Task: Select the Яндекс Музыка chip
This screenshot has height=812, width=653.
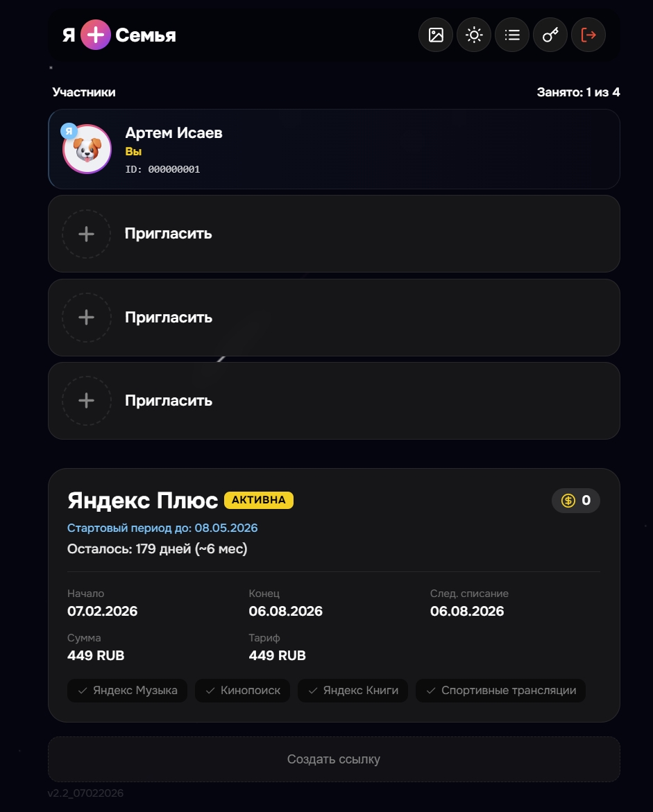Action: [128, 691]
